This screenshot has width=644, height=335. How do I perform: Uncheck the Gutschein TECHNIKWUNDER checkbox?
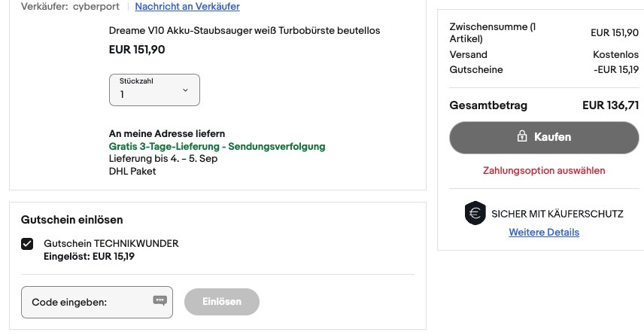(x=28, y=244)
